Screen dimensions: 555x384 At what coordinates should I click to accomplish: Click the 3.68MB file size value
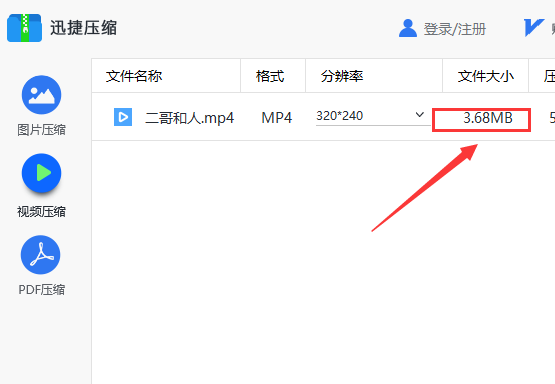point(488,118)
